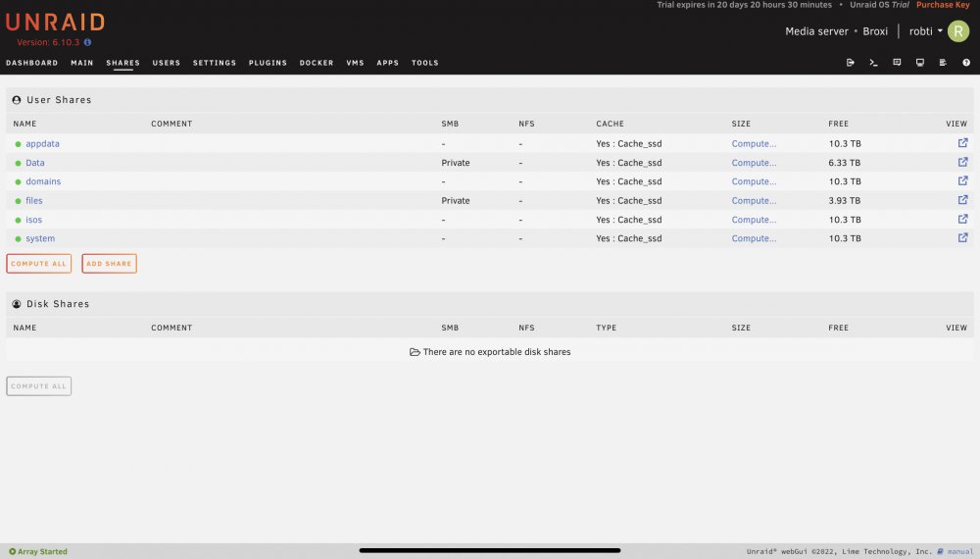980x559 pixels.
Task: Click the Unraid logo
Action: point(55,23)
